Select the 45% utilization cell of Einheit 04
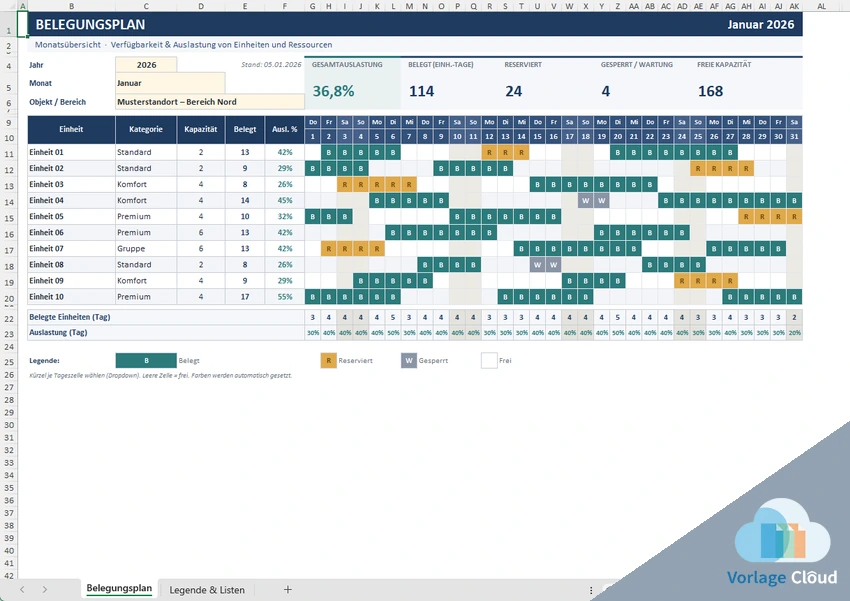850x601 pixels. pos(285,201)
